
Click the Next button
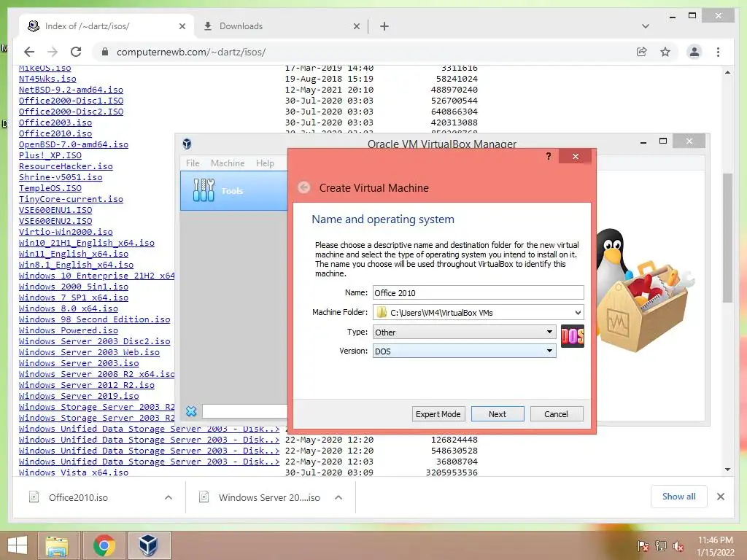pyautogui.click(x=498, y=414)
